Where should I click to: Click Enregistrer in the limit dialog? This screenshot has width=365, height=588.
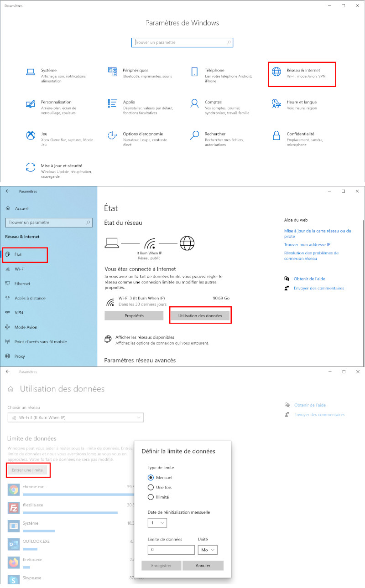(x=161, y=565)
